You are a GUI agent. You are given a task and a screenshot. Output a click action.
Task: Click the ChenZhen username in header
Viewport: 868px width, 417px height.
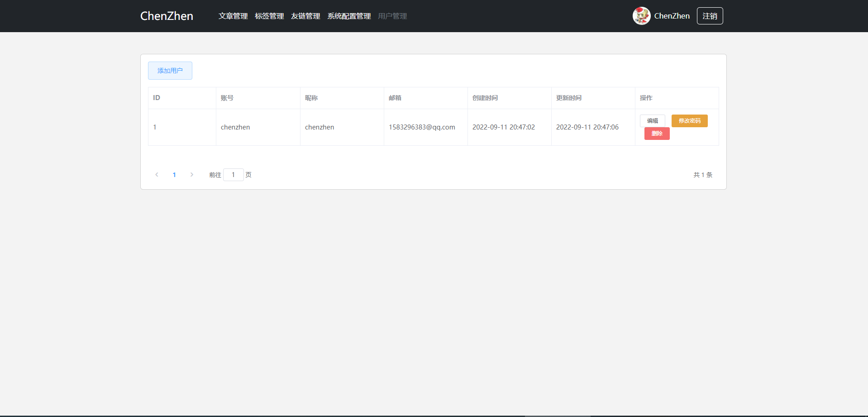(672, 16)
